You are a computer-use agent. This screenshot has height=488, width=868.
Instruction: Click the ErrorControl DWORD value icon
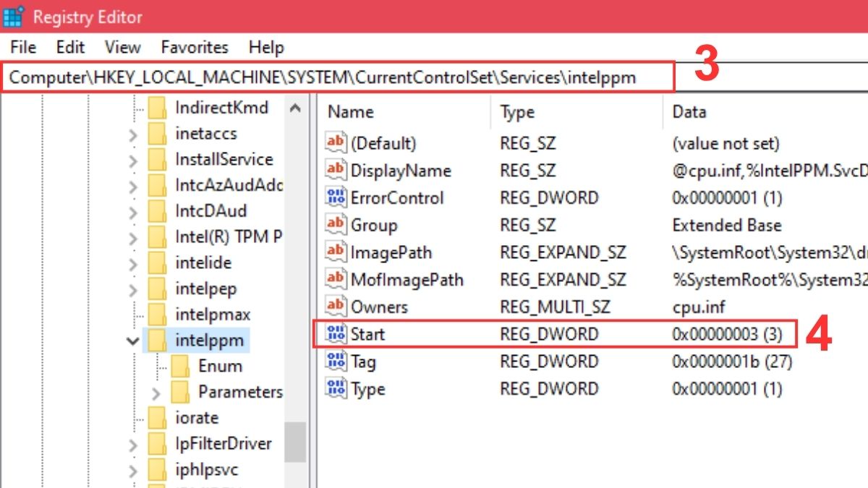tap(336, 198)
